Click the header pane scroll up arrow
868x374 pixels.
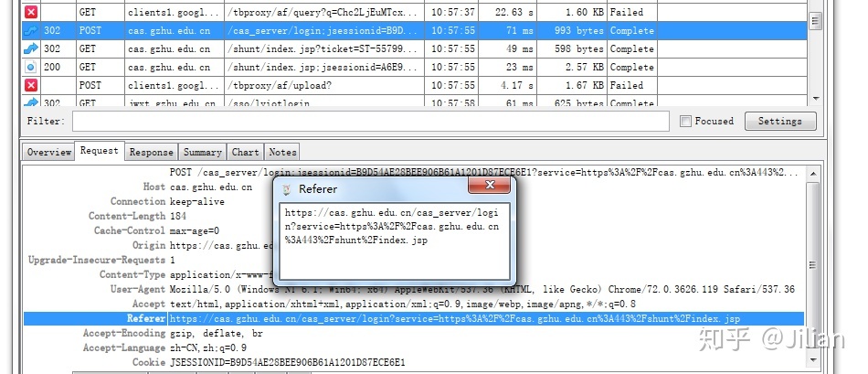(812, 174)
